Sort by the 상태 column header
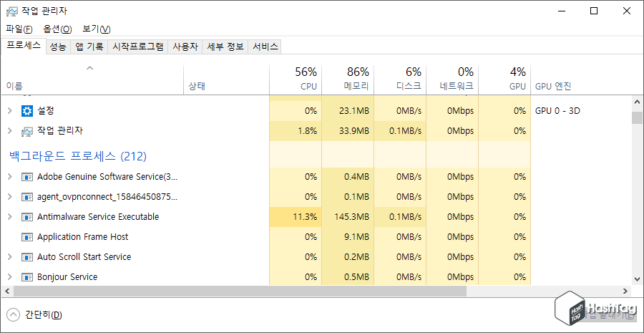 [226, 79]
